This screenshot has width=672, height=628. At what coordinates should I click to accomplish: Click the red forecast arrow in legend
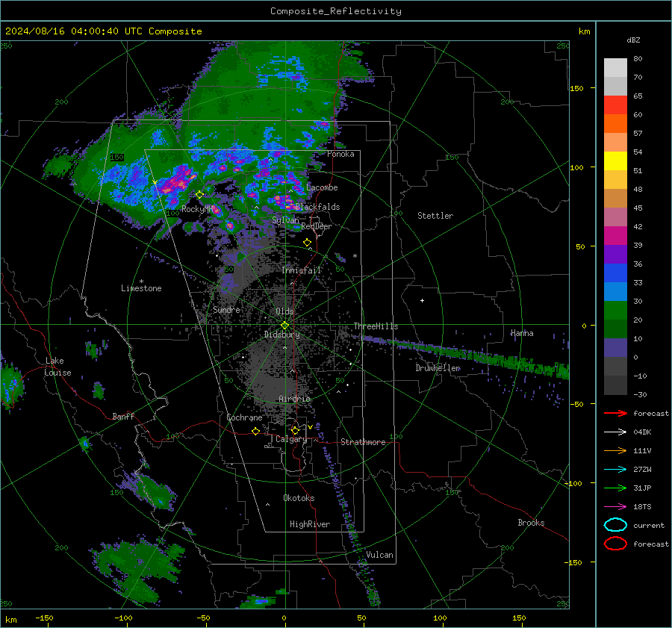click(x=615, y=413)
